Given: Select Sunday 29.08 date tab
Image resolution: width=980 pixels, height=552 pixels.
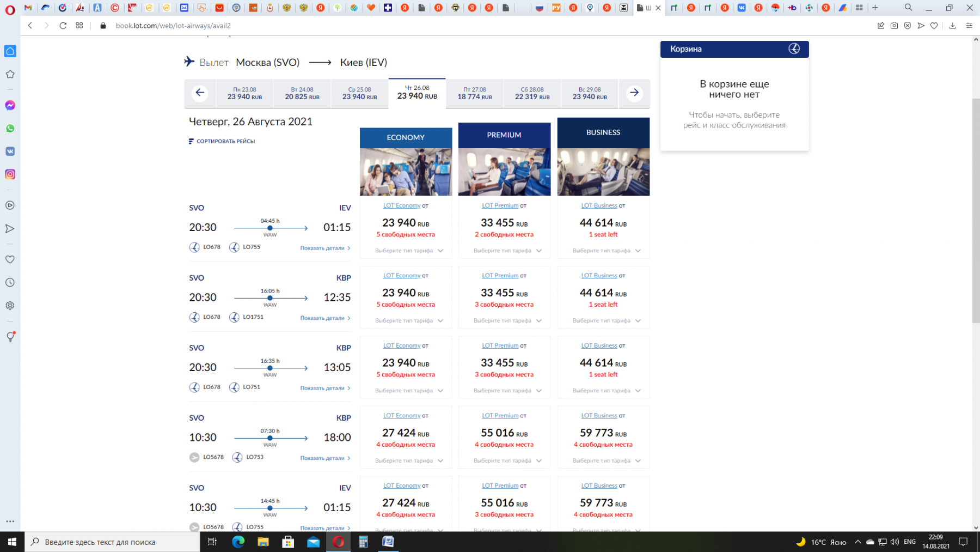Looking at the screenshot, I should 590,93.
